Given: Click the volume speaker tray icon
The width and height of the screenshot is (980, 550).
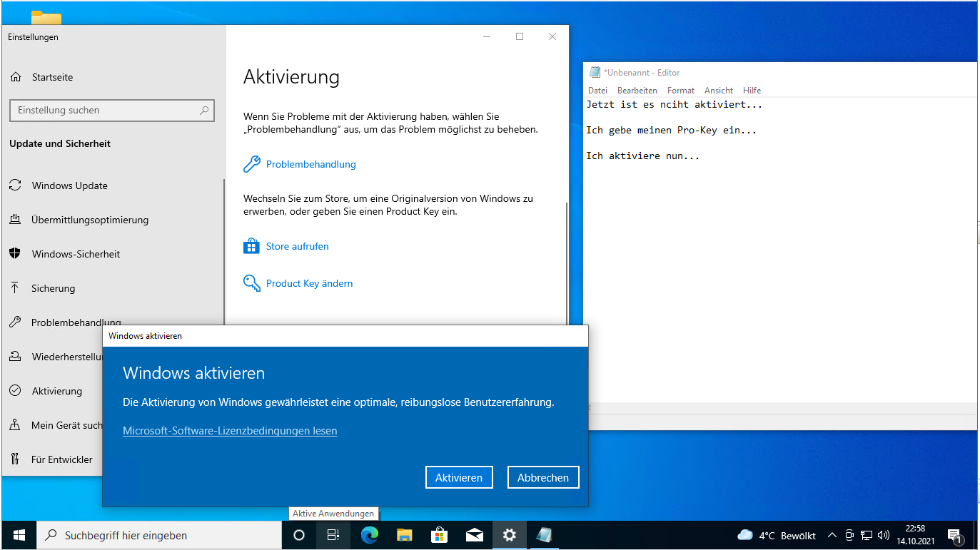Looking at the screenshot, I should (884, 535).
